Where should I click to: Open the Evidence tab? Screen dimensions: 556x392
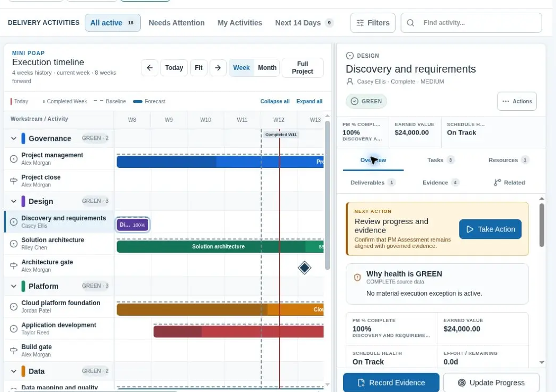(441, 182)
